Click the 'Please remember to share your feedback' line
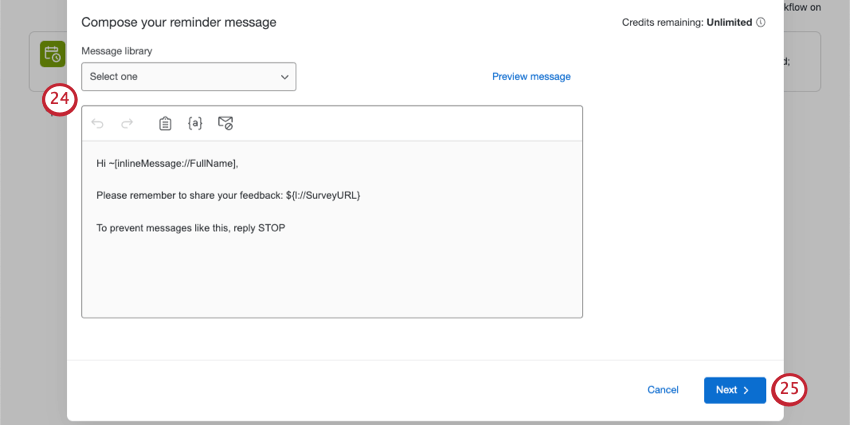This screenshot has width=850, height=425. [x=228, y=196]
